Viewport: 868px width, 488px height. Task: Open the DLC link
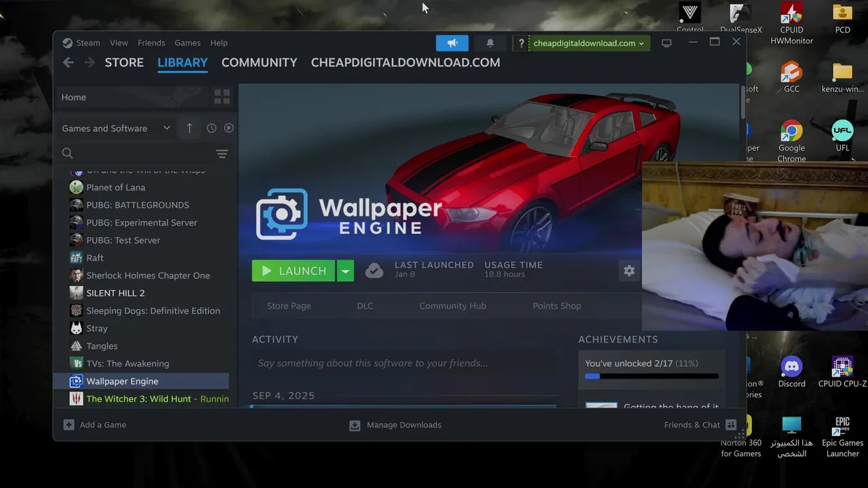[x=365, y=306]
